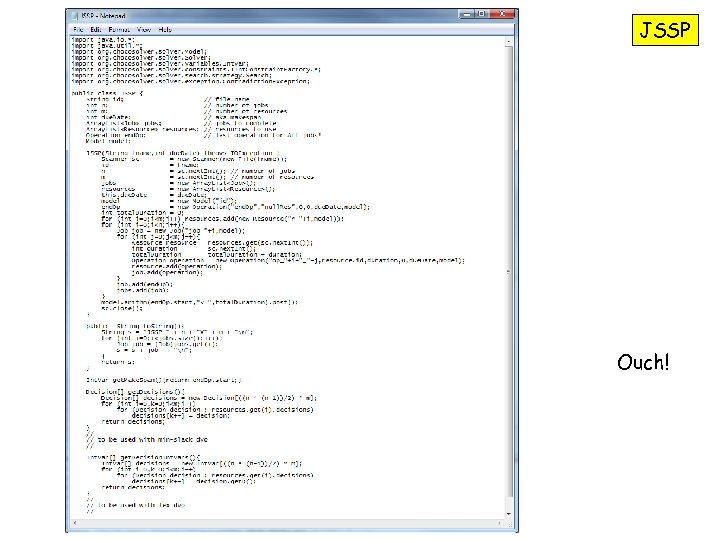
Task: Click the "Ouch!" text on the slide
Action: 643,362
